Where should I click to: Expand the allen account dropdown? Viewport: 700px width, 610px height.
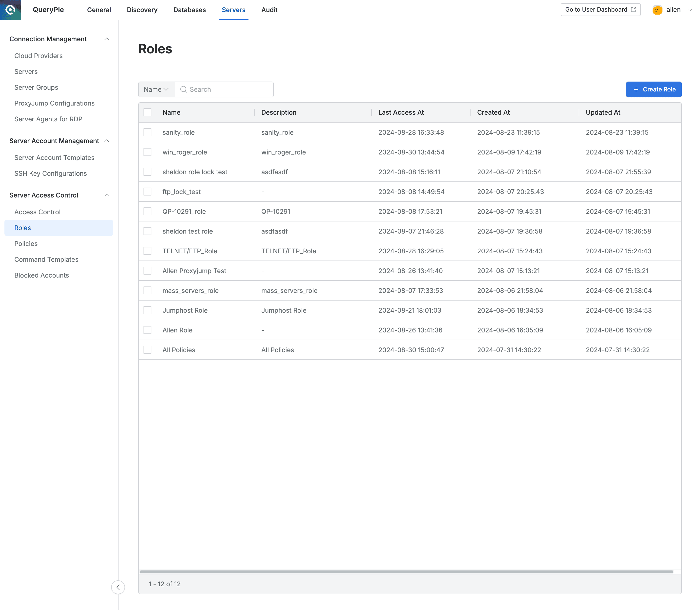(x=690, y=10)
